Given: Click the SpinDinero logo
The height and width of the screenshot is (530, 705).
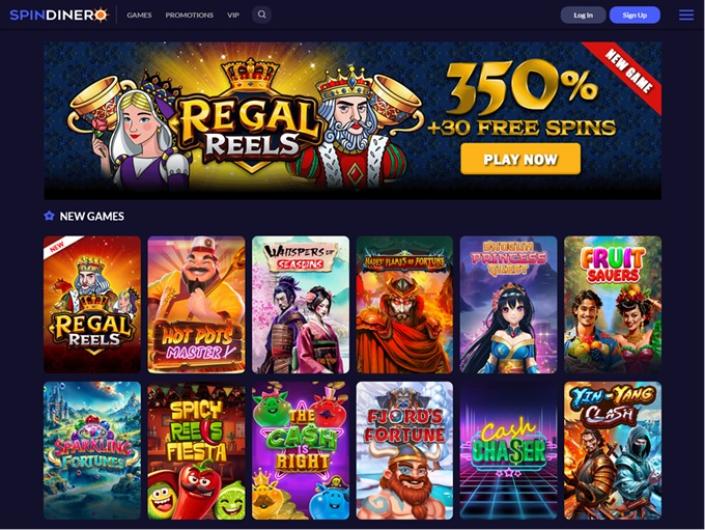Looking at the screenshot, I should pyautogui.click(x=59, y=15).
